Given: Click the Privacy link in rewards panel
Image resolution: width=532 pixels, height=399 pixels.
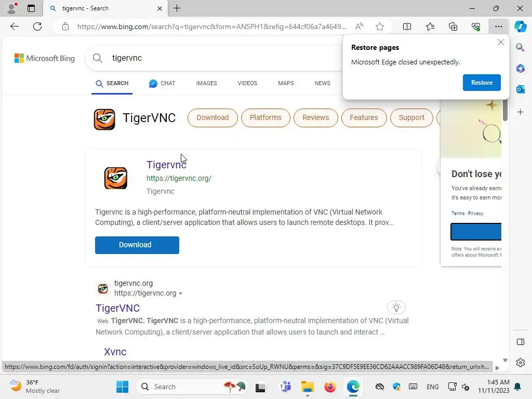Looking at the screenshot, I should point(476,214).
